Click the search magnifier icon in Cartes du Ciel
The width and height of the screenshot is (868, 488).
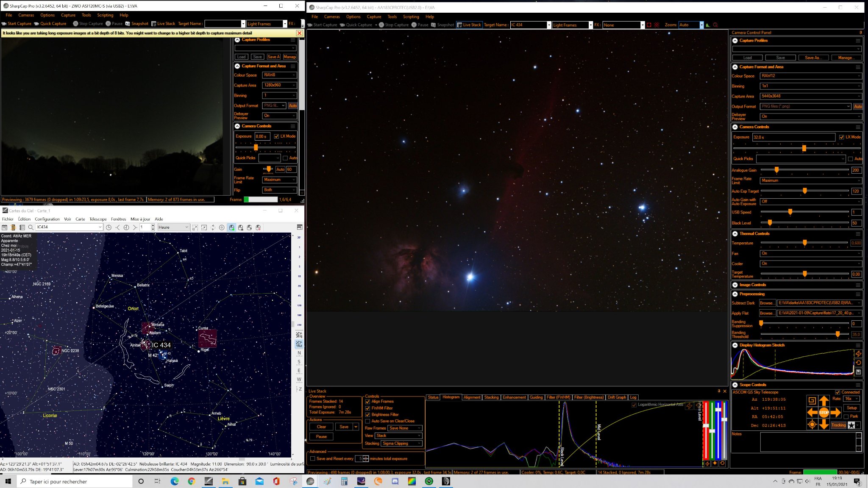(31, 227)
